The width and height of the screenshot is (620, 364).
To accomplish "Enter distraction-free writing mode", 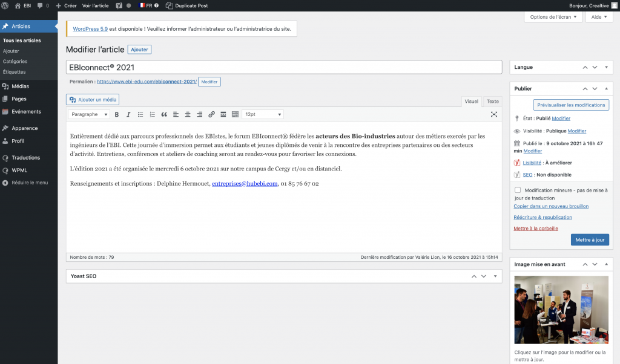I will point(494,114).
